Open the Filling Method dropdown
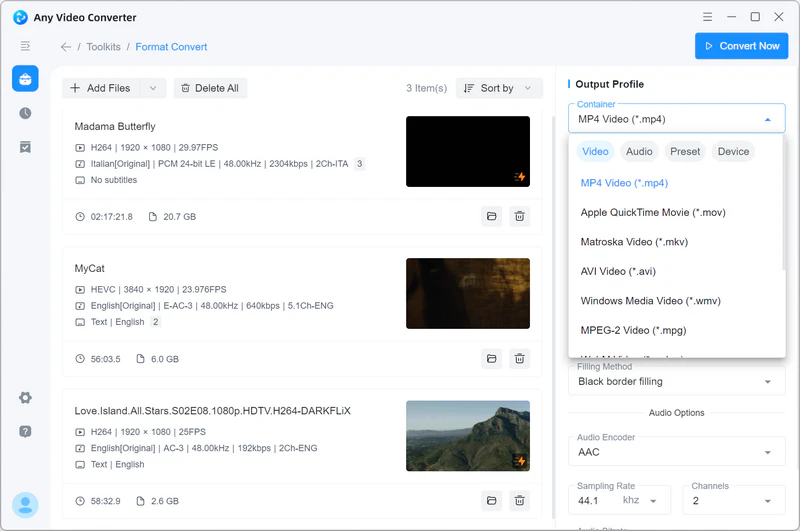This screenshot has width=800, height=531. (x=677, y=381)
